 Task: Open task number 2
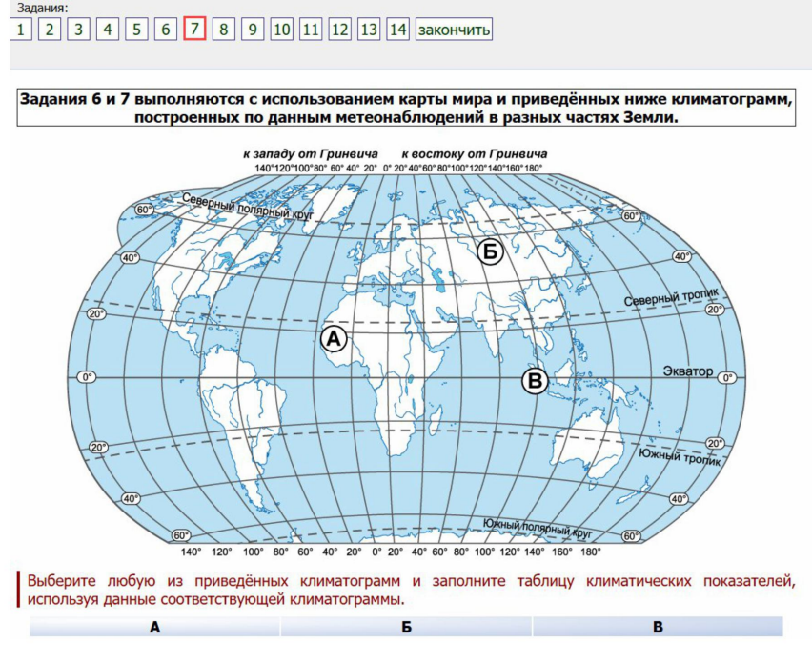coord(50,30)
